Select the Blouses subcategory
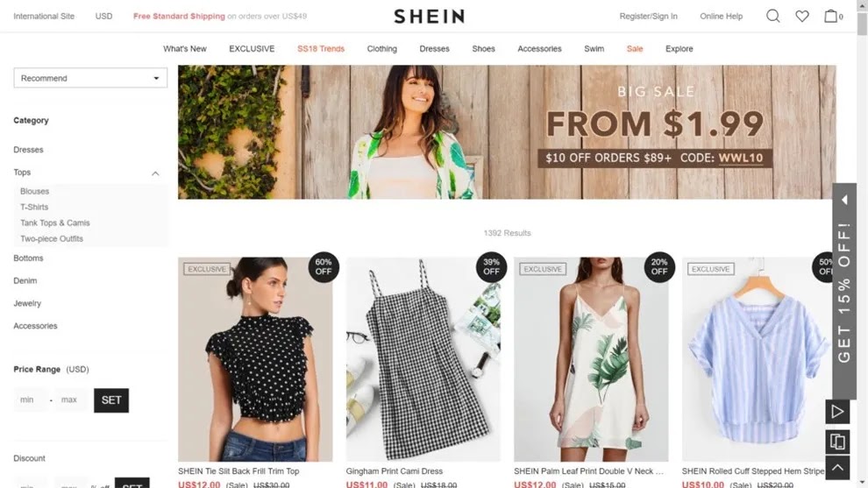868x488 pixels. (x=34, y=191)
